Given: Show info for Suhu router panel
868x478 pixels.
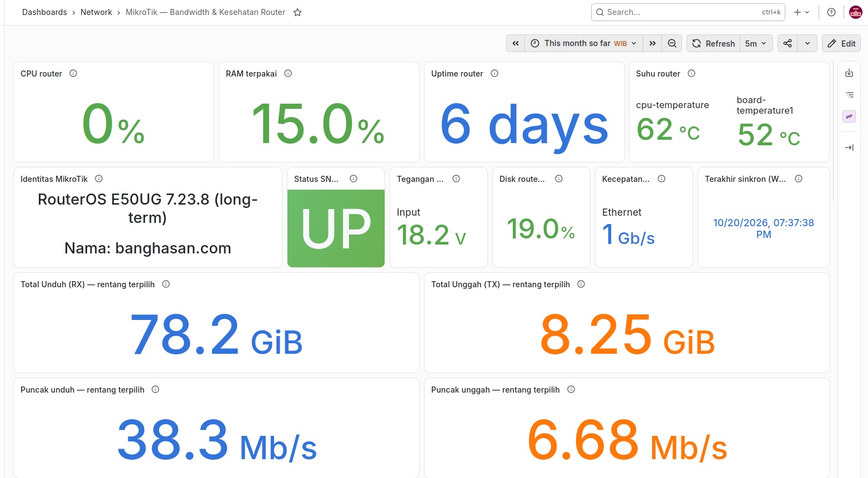Looking at the screenshot, I should (x=692, y=73).
